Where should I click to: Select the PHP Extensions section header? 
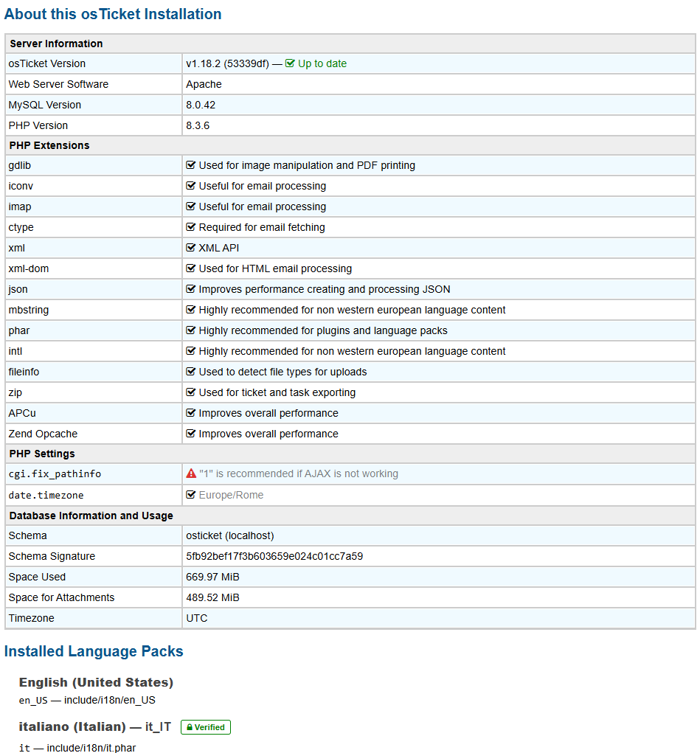pos(49,145)
